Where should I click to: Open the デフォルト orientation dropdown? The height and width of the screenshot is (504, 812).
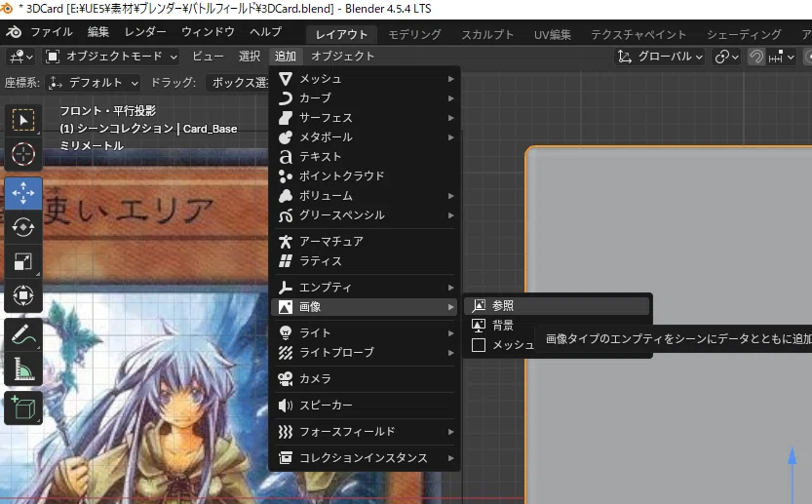pyautogui.click(x=94, y=82)
